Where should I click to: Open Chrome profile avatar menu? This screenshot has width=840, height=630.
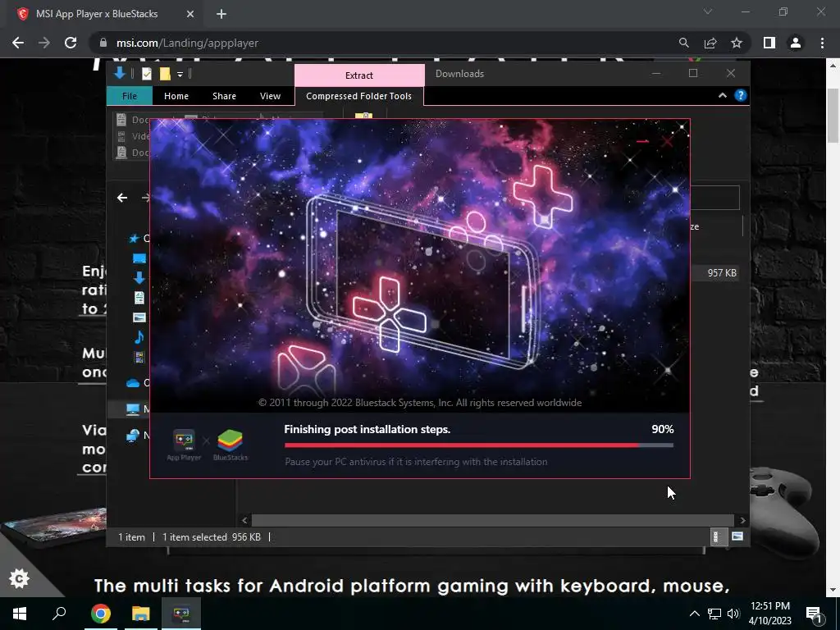click(x=796, y=43)
